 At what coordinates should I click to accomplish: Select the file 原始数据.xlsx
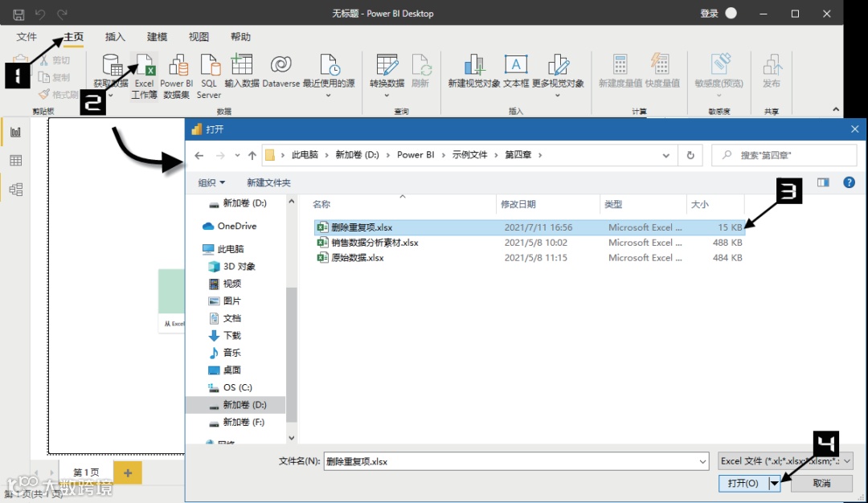(530, 258)
